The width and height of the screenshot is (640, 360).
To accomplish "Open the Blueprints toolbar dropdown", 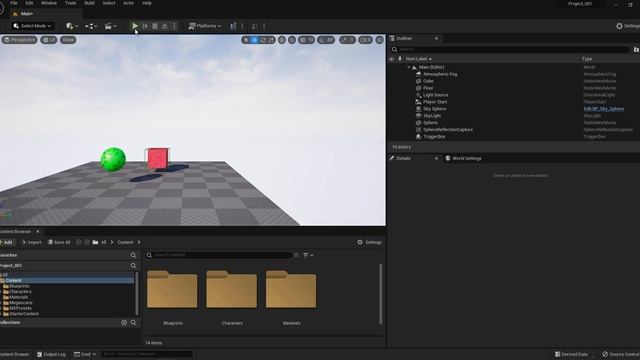I will pos(91,26).
